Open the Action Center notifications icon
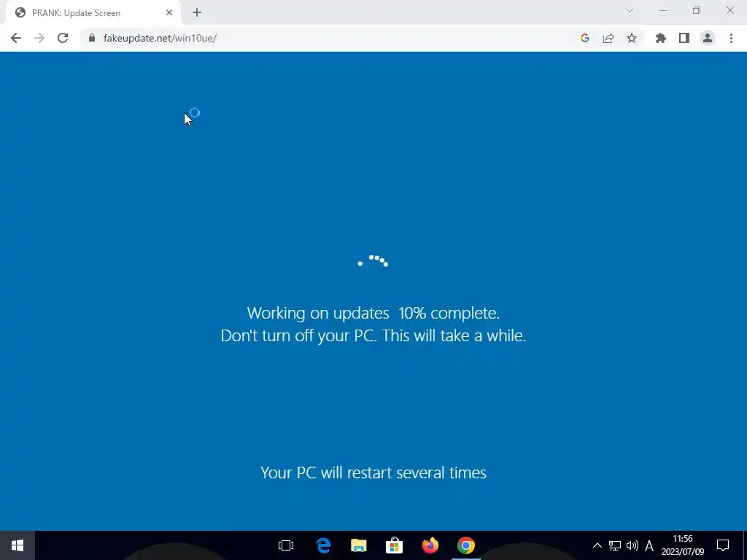Viewport: 747px width, 560px height. tap(723, 545)
